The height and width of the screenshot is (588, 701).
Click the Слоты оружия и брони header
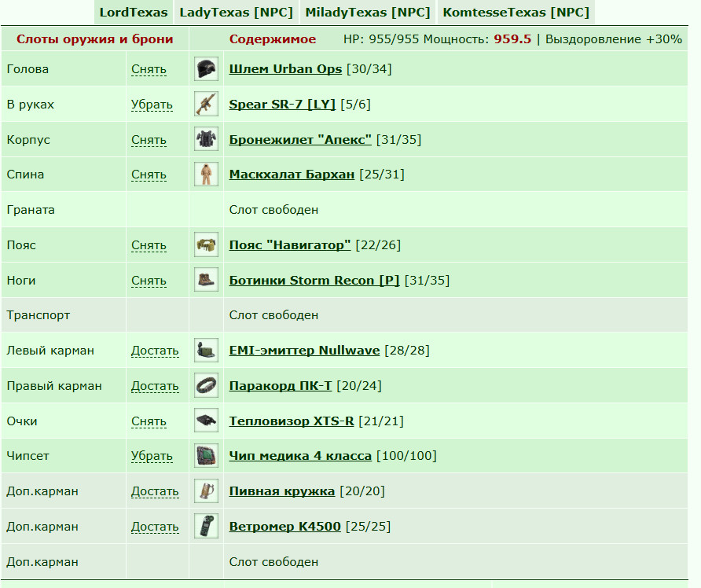coord(95,39)
